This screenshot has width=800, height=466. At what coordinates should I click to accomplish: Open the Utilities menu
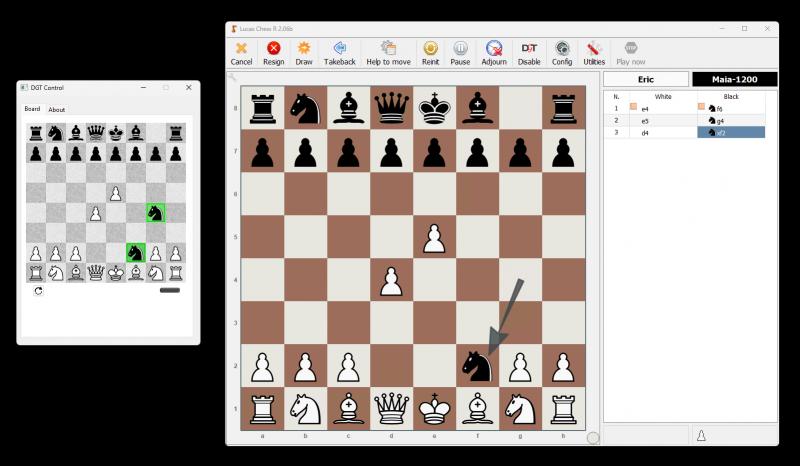pyautogui.click(x=594, y=52)
